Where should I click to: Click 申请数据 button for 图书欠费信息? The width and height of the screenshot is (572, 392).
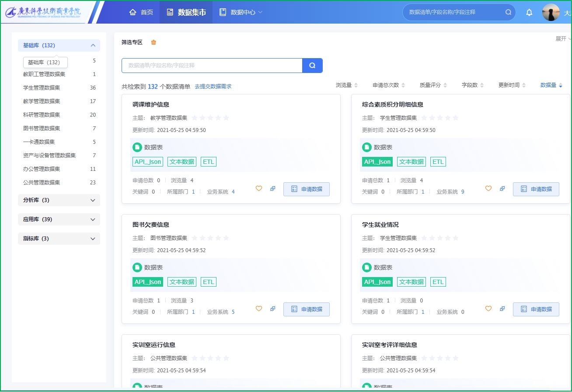[x=307, y=309]
